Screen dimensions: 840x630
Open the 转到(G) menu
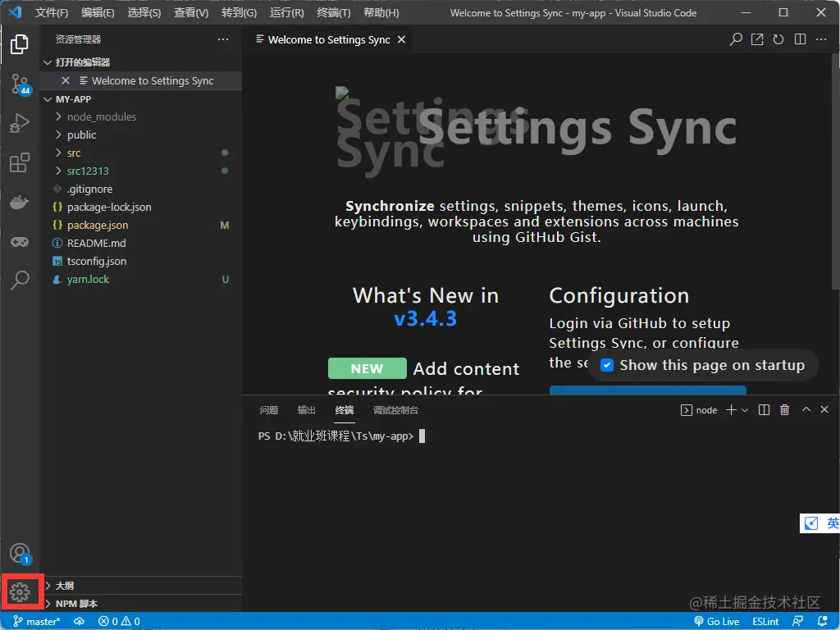239,13
